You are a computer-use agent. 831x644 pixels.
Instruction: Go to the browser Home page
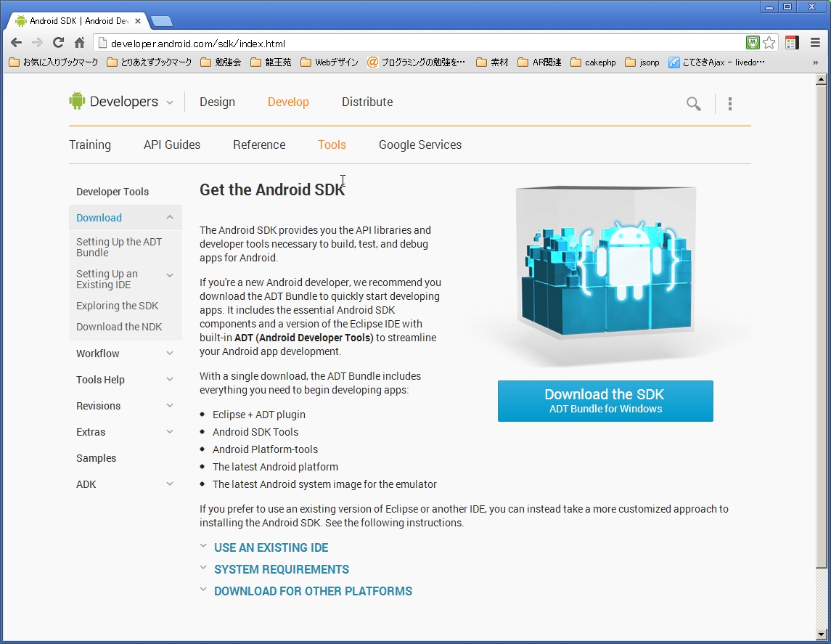pyautogui.click(x=80, y=43)
